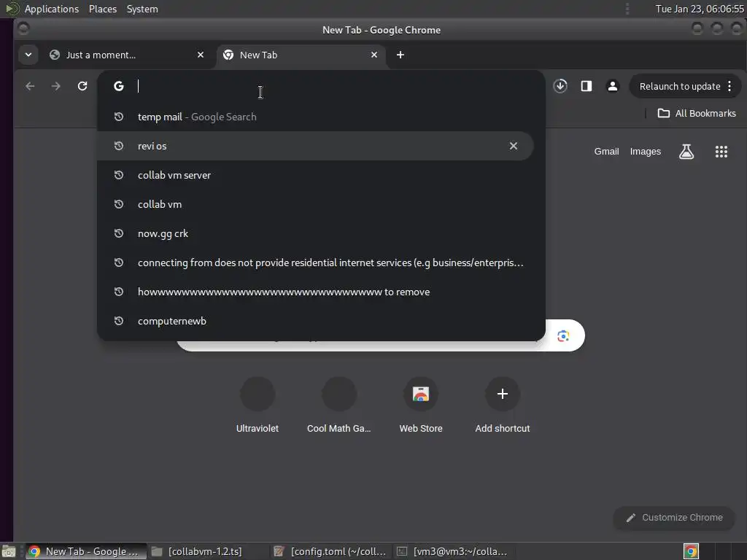
Task: Click the Google G icon in the omnibox
Action: [119, 86]
